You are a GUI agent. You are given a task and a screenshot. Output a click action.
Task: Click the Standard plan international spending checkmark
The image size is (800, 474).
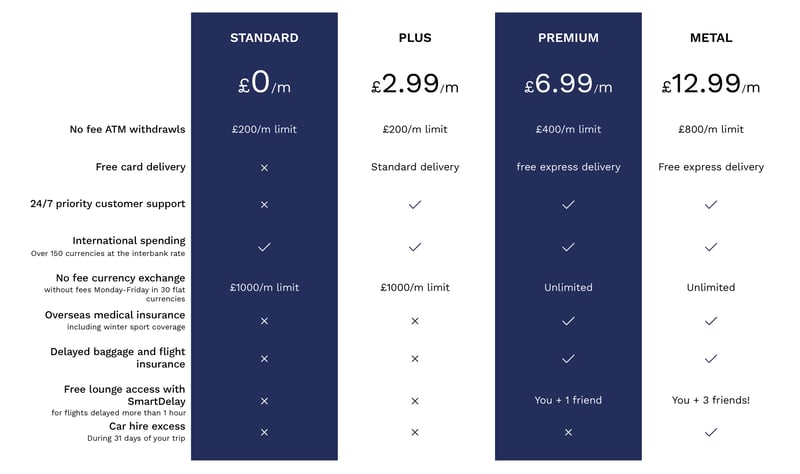pos(264,246)
